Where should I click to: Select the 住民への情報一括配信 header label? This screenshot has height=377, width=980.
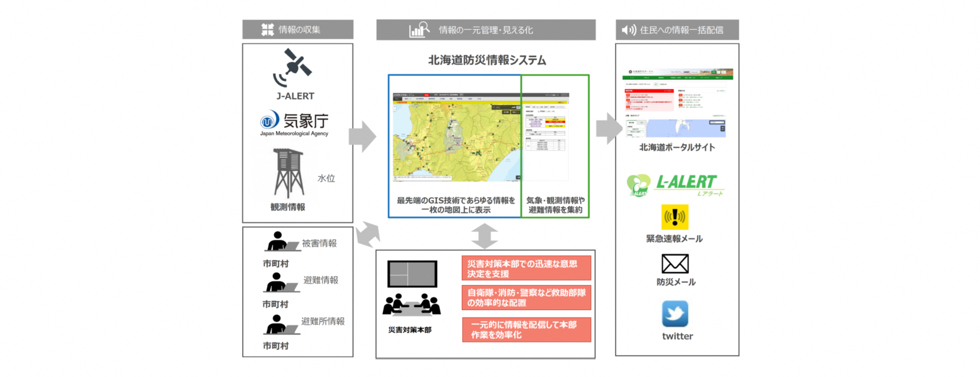(682, 30)
